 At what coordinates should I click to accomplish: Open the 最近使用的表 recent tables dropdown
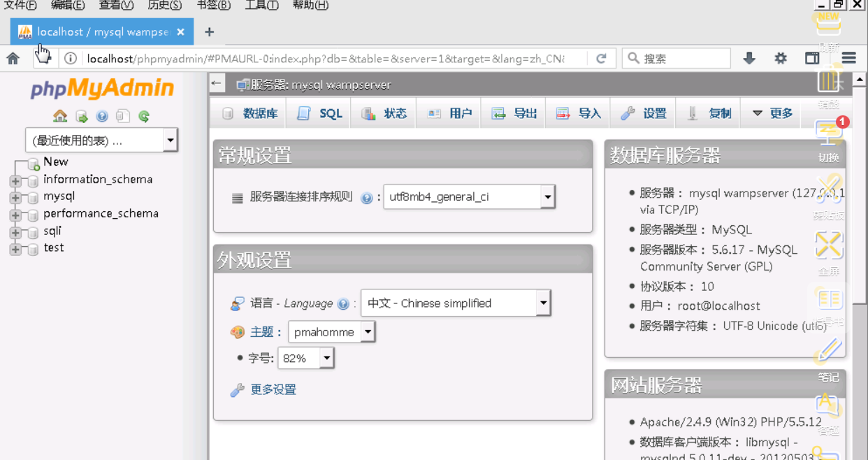[x=101, y=141]
